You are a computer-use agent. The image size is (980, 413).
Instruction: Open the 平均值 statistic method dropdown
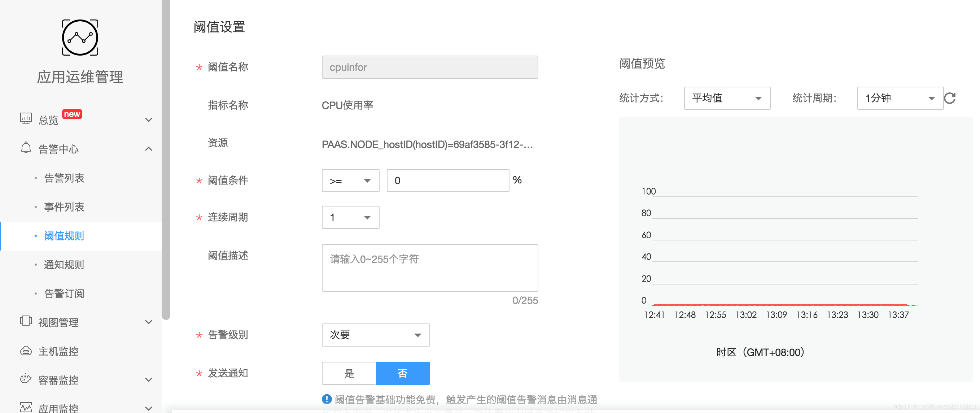(x=727, y=98)
